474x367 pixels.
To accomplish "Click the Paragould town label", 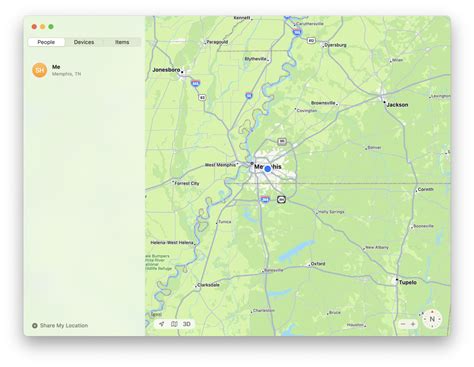I will pos(217,42).
